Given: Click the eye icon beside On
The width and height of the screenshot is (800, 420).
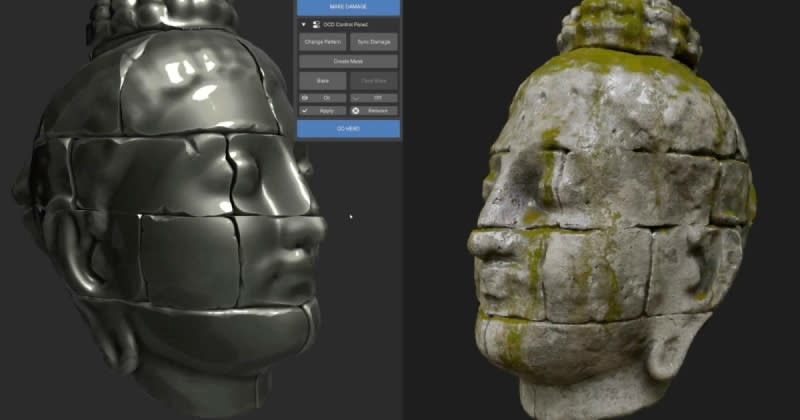Looking at the screenshot, I should 305,98.
